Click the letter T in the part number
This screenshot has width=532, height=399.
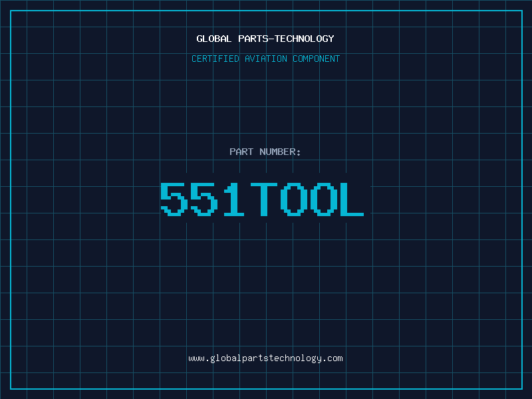click(262, 199)
